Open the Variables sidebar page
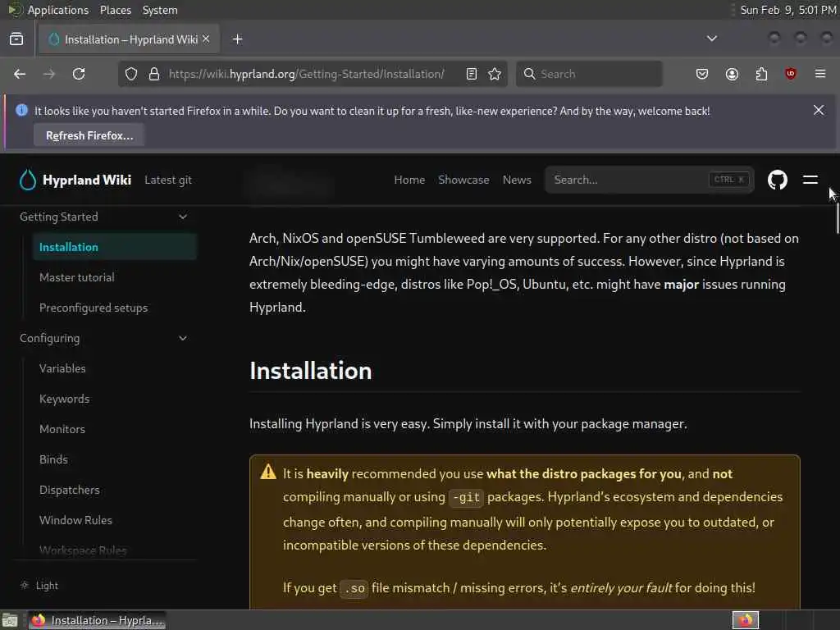Viewport: 840px width, 630px height. pyautogui.click(x=62, y=368)
